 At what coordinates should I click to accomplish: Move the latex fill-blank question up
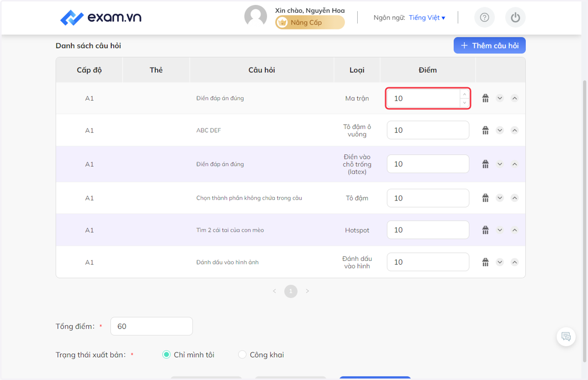coord(514,164)
